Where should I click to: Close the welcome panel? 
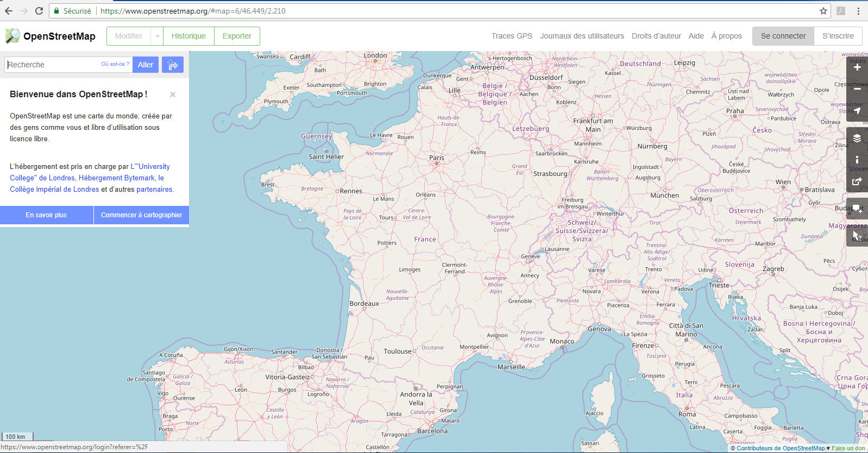pyautogui.click(x=173, y=95)
